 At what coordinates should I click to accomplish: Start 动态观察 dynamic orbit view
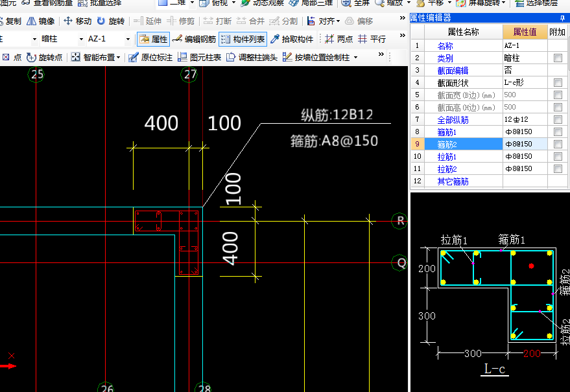pos(263,3)
